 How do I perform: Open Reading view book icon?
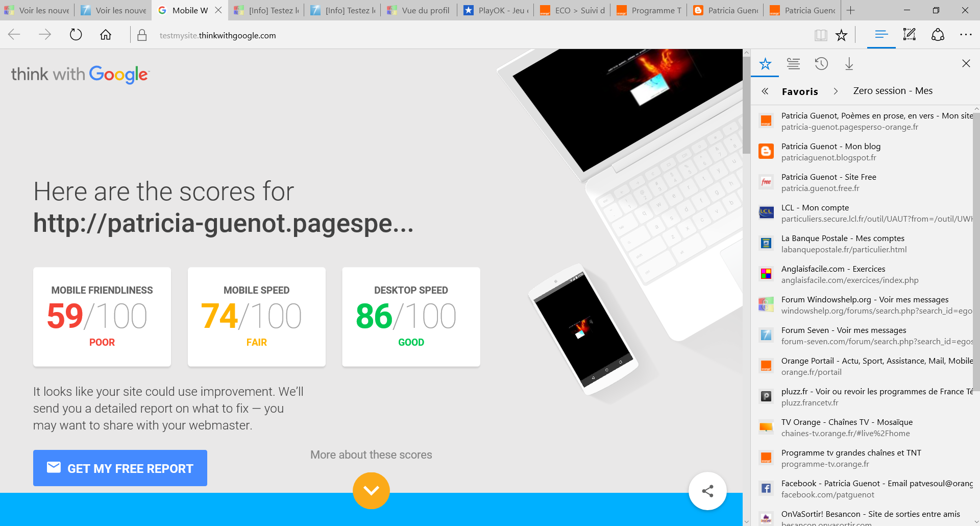click(x=821, y=35)
